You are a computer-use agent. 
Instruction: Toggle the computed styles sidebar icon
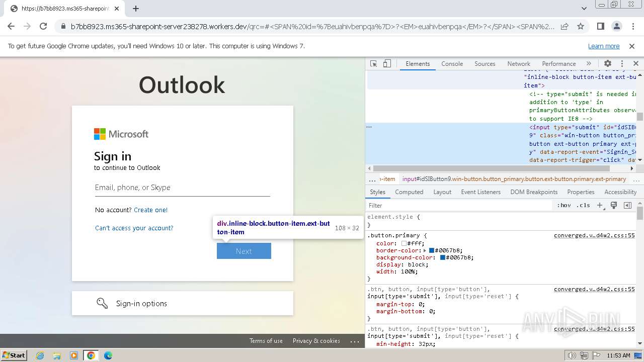click(x=627, y=205)
